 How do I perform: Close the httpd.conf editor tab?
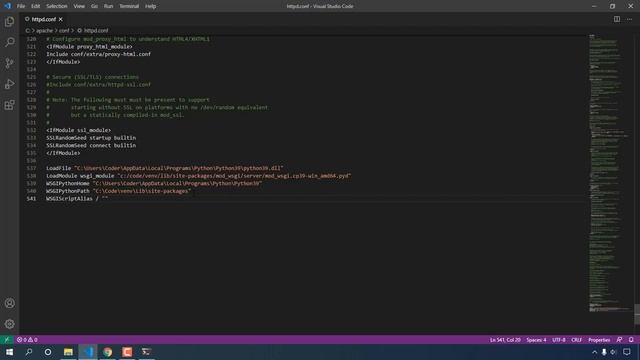(60, 19)
